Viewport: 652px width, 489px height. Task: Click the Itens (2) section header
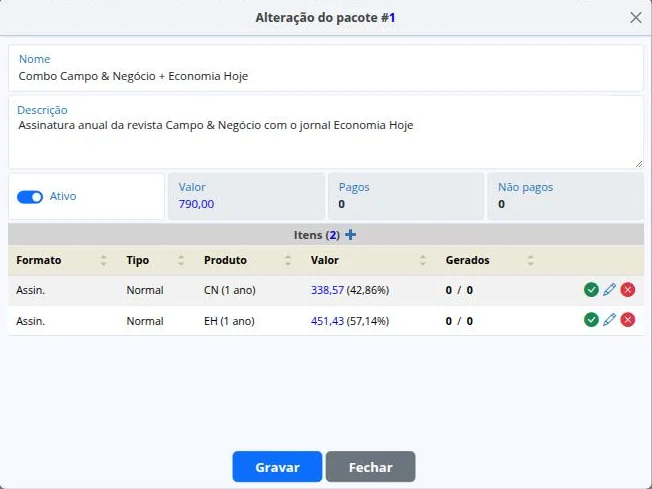(326, 235)
